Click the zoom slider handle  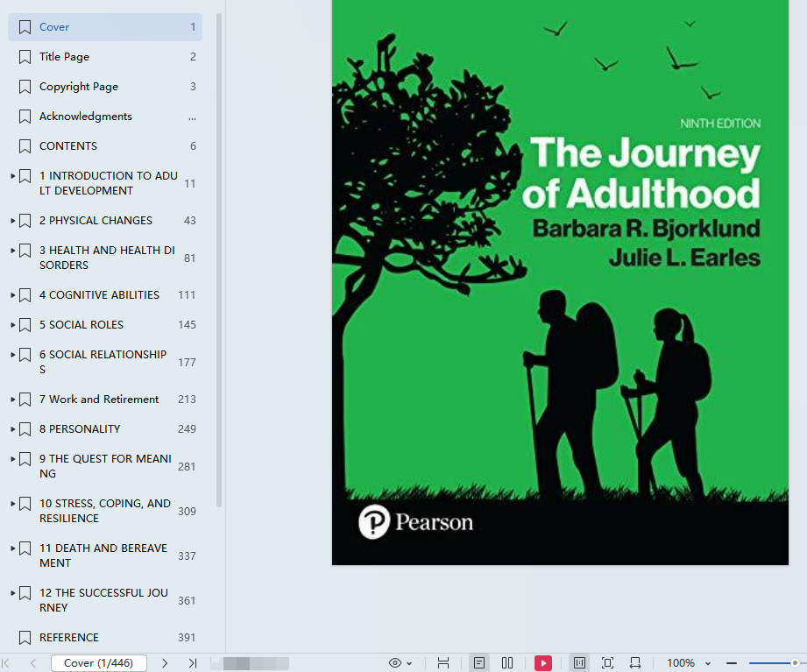click(x=795, y=662)
